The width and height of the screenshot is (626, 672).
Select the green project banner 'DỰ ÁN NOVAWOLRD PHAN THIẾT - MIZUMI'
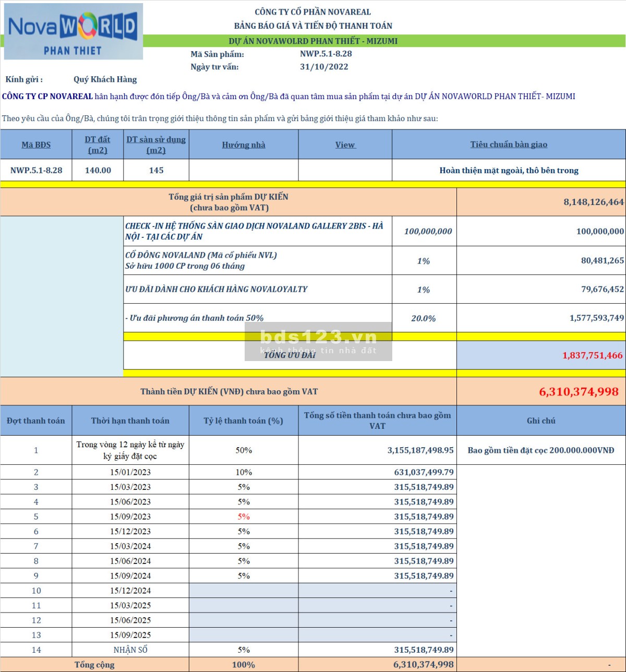tap(313, 41)
